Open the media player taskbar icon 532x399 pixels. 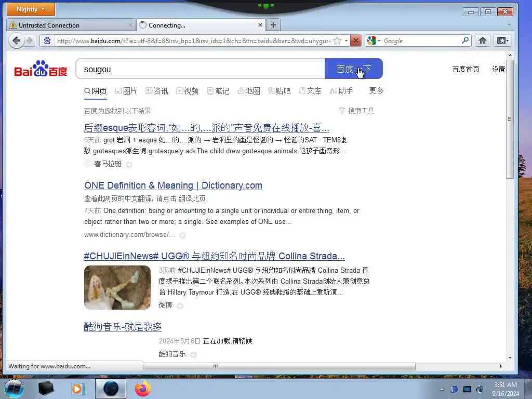pyautogui.click(x=78, y=389)
